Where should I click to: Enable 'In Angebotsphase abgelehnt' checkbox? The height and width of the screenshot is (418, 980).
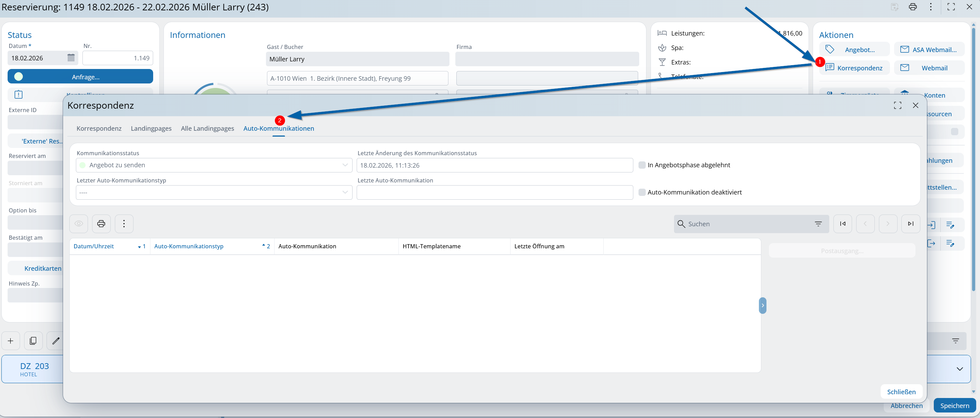[642, 165]
